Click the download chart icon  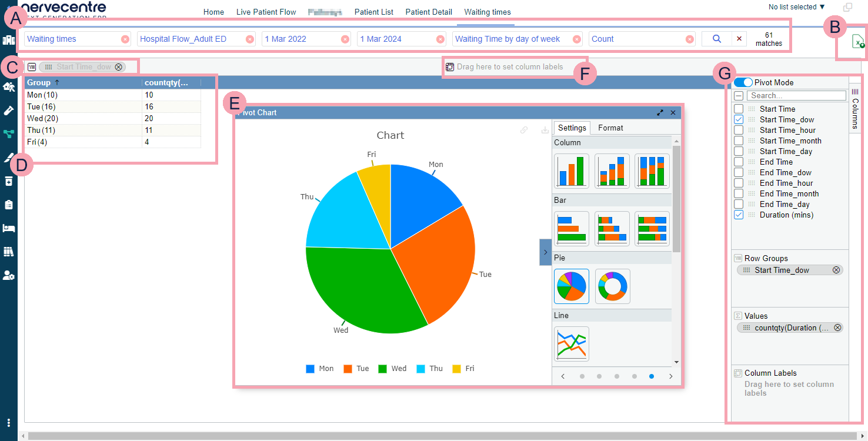pyautogui.click(x=545, y=131)
